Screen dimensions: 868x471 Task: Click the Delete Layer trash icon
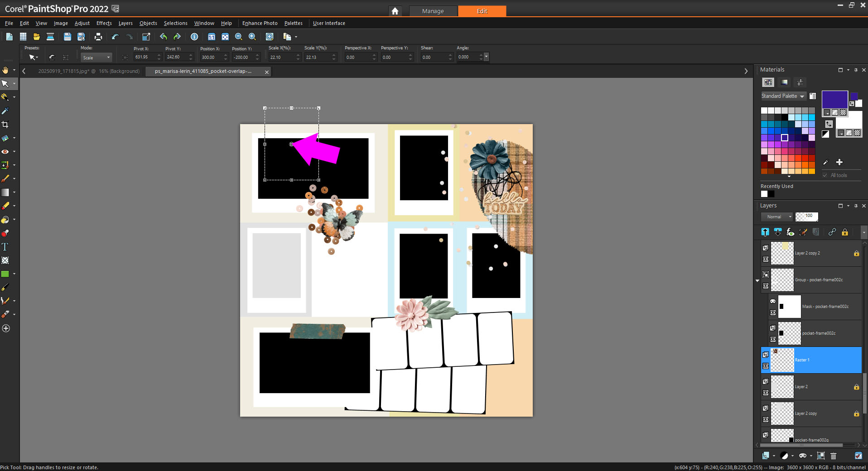(833, 456)
